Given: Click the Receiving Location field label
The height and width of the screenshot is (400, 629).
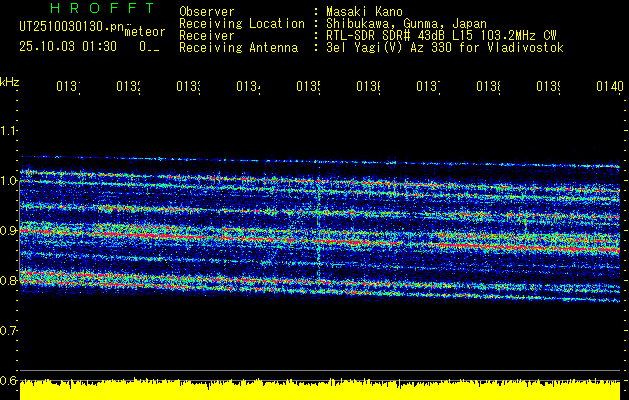Looking at the screenshot, I should click(x=241, y=23).
